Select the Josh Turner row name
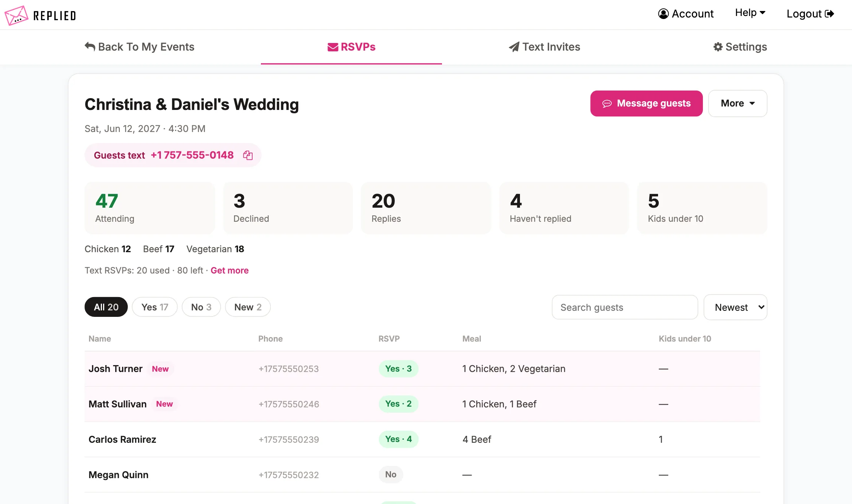This screenshot has height=504, width=852. pyautogui.click(x=116, y=369)
